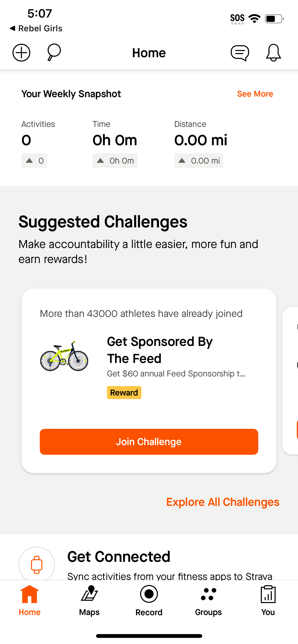Open messages via the chat bubble icon
This screenshot has width=298, height=644.
[240, 52]
